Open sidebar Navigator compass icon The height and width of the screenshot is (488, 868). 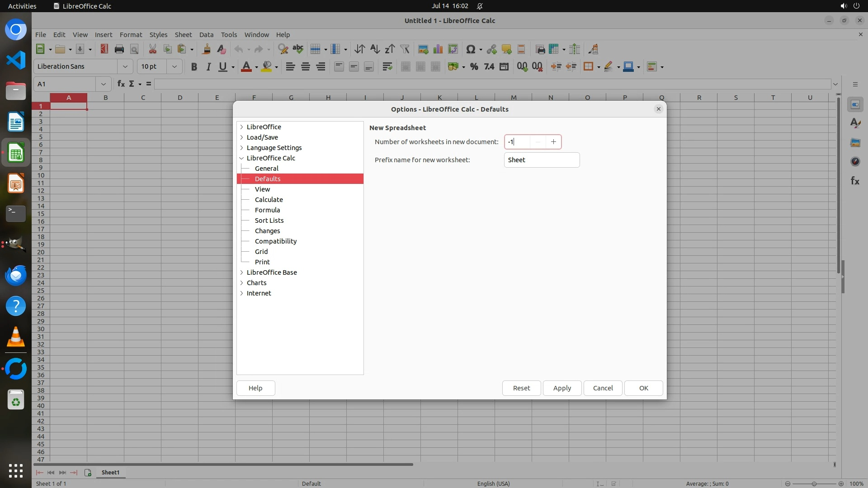click(855, 161)
